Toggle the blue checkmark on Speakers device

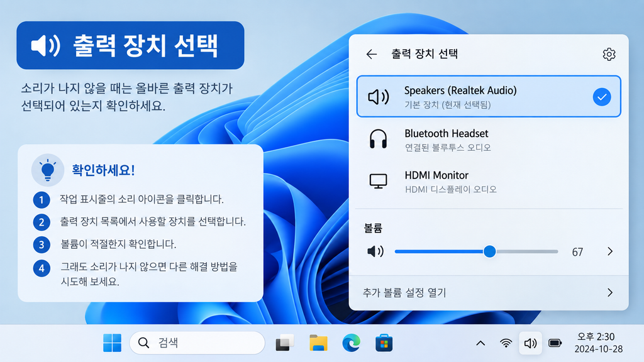point(602,97)
